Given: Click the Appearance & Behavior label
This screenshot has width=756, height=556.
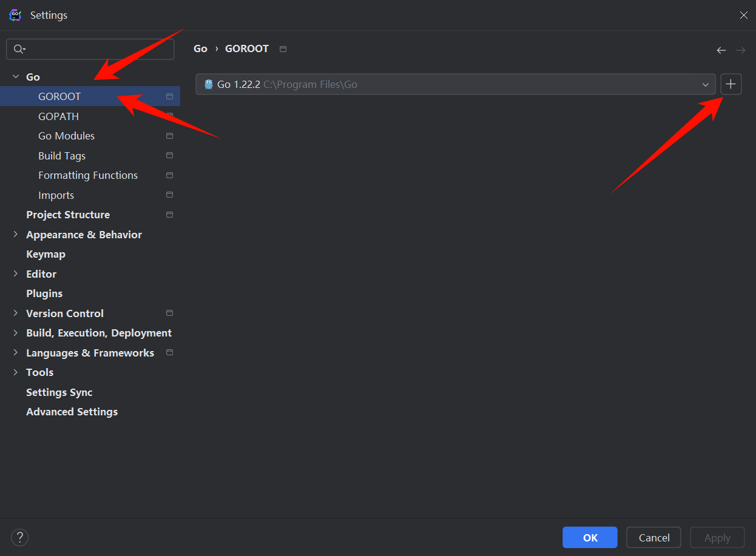Looking at the screenshot, I should [84, 235].
